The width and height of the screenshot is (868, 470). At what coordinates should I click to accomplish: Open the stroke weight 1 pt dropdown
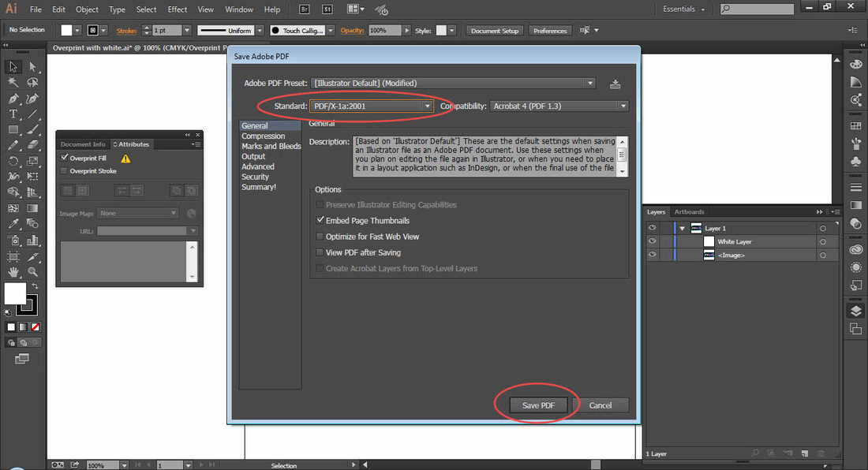pyautogui.click(x=187, y=31)
